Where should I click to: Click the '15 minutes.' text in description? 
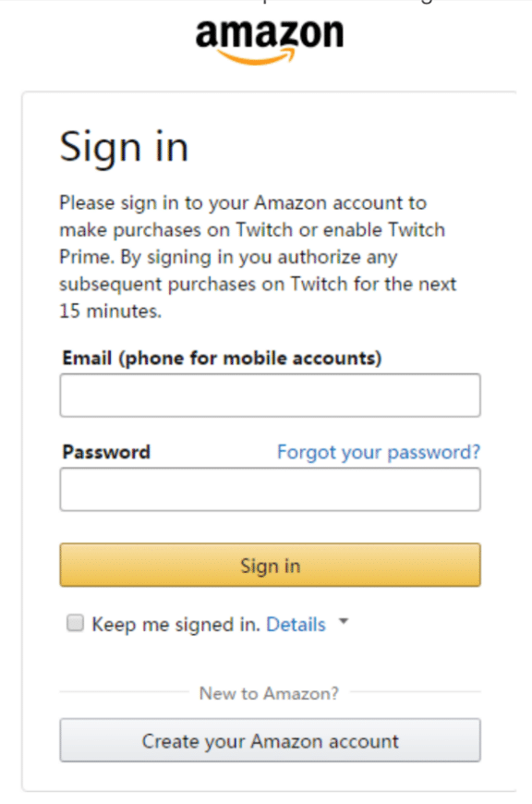point(110,311)
